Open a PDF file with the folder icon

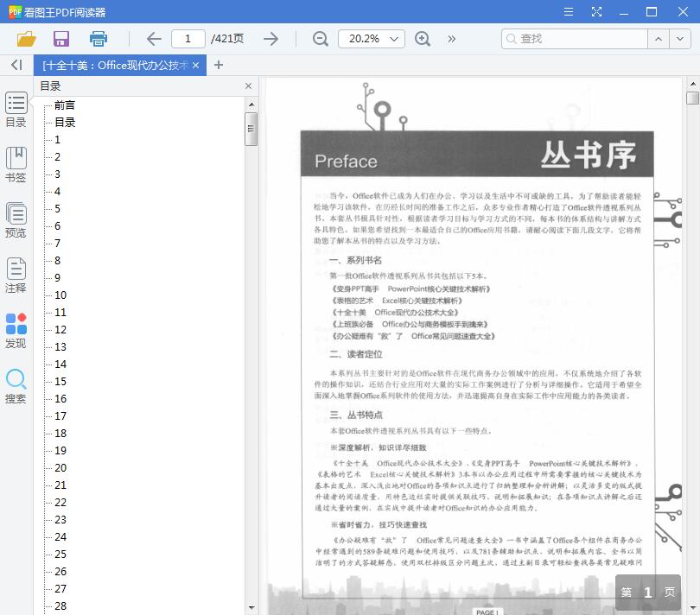(x=26, y=39)
